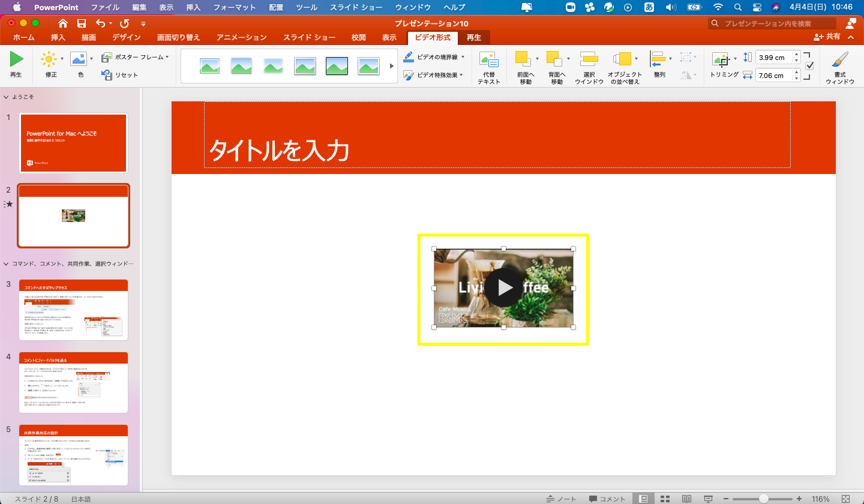
Task: Switch to slide sorter view
Action: (x=665, y=499)
